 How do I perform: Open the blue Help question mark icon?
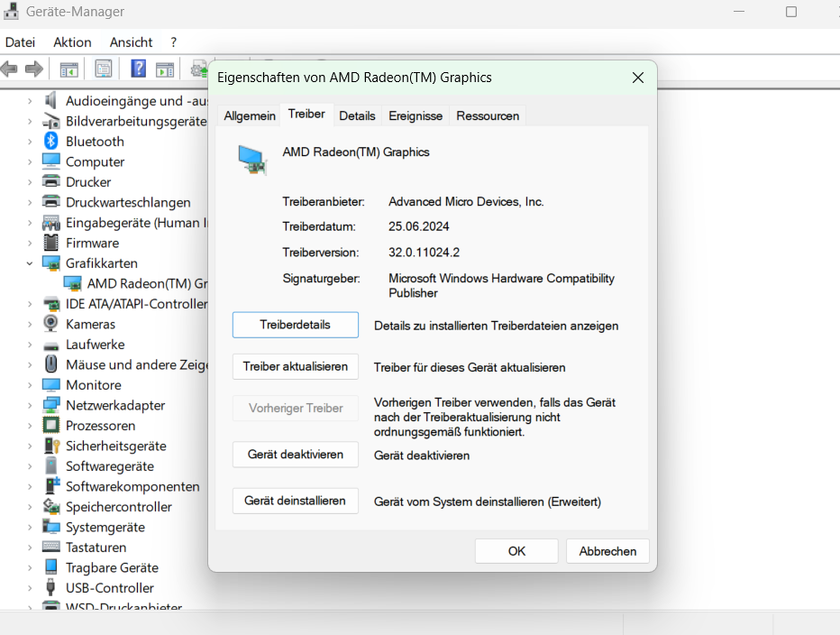click(x=138, y=69)
